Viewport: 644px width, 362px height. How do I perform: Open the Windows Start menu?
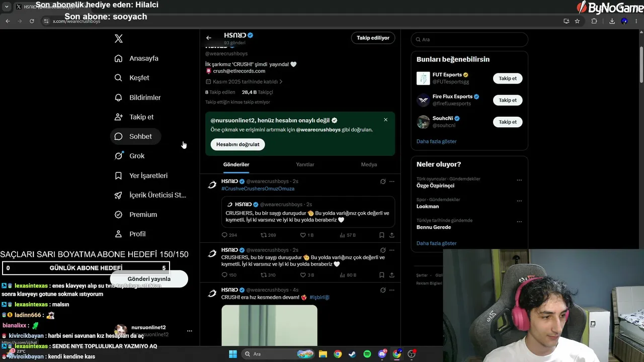point(233,354)
